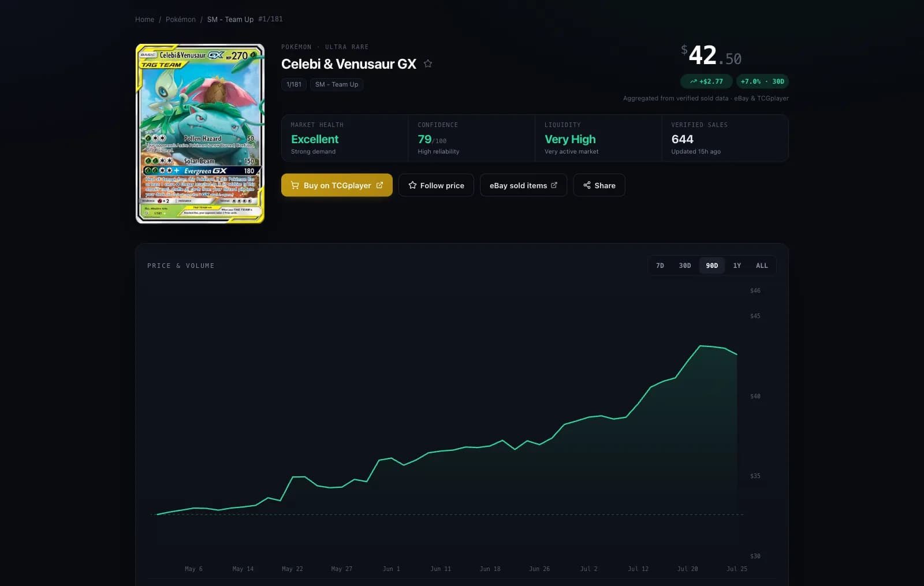Viewport: 924px width, 586px height.
Task: Click the POKÉMON · ULTRA RARE label
Action: (x=325, y=47)
